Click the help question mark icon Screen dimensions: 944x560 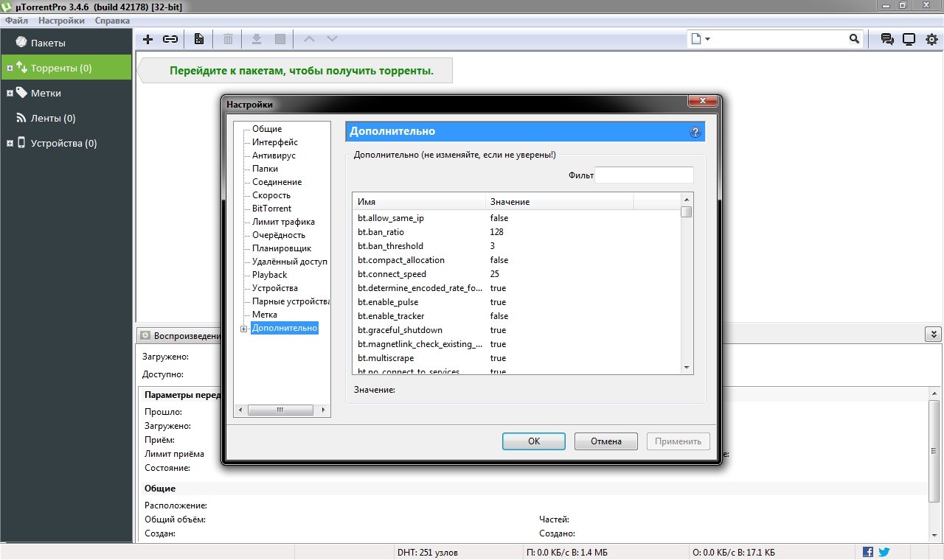tap(695, 132)
